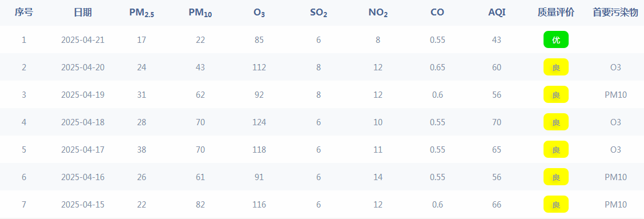Click the 序号 column header
644x219 pixels.
tap(24, 13)
